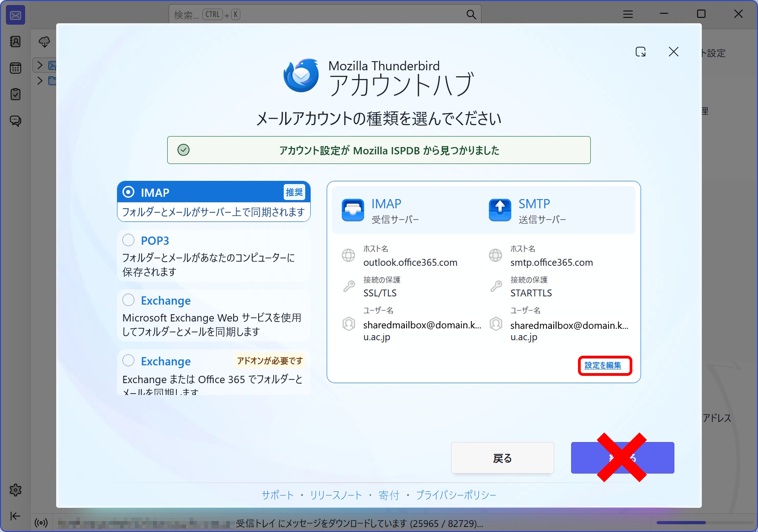The width and height of the screenshot is (758, 532).
Task: Click the outlook.office365.com host name
Action: click(410, 263)
